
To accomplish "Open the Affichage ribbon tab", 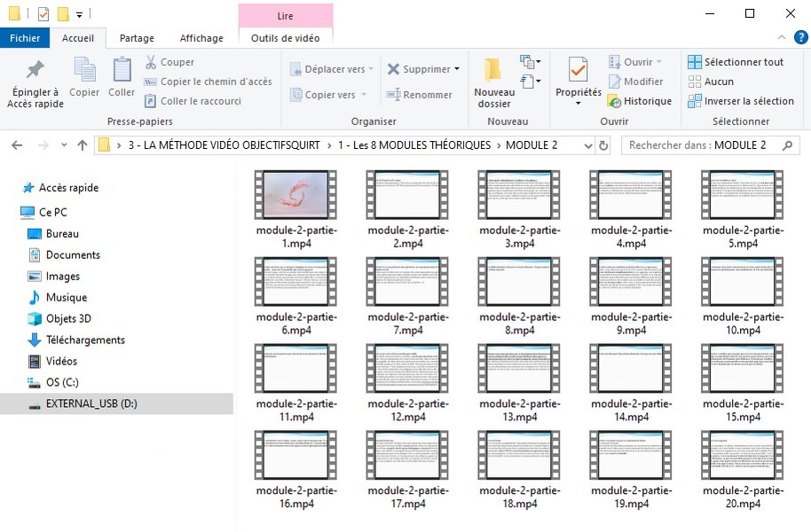I will pyautogui.click(x=201, y=38).
